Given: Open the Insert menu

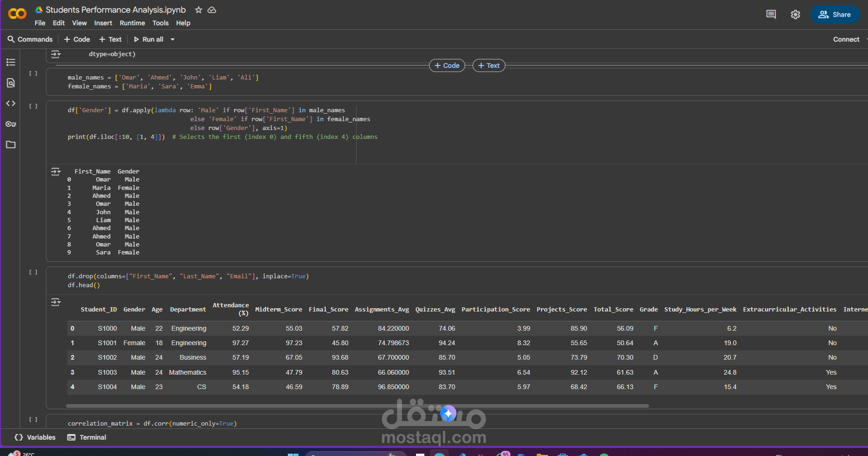Looking at the screenshot, I should tap(103, 23).
